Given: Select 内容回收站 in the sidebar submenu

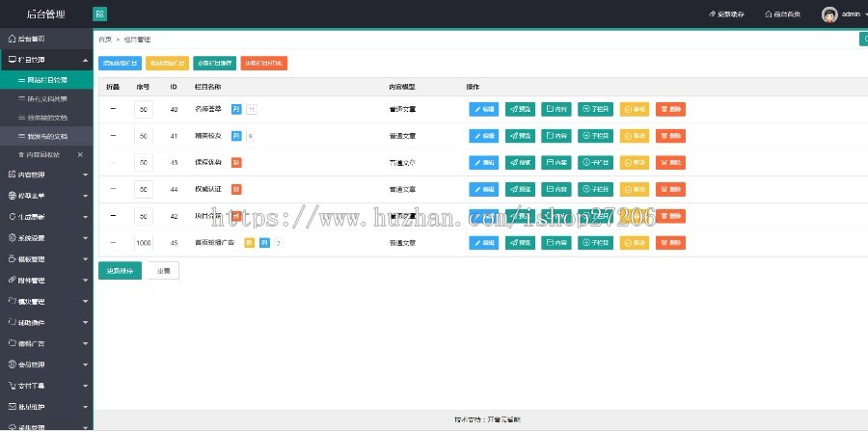Looking at the screenshot, I should click(x=44, y=154).
